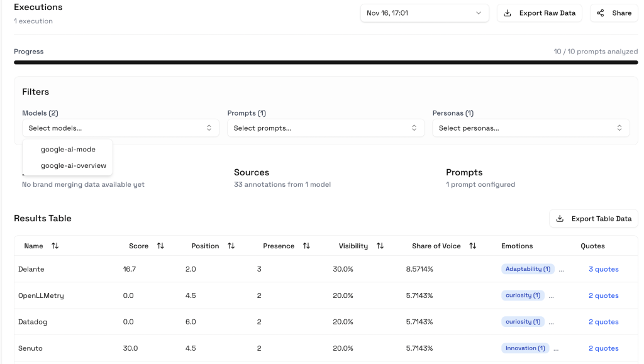This screenshot has height=364, width=644.
Task: Open the Select prompts dropdown
Action: pos(325,128)
